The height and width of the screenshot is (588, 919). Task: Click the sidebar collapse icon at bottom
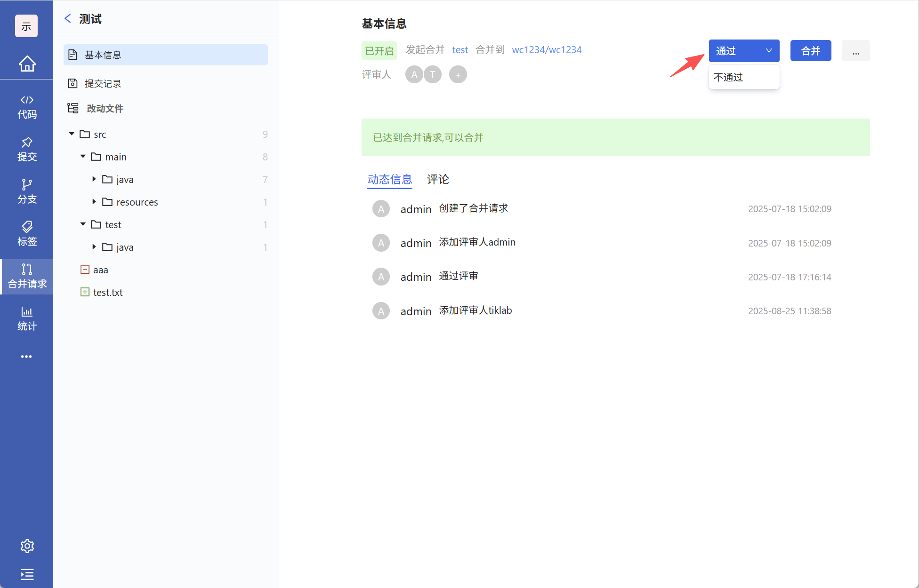(27, 574)
